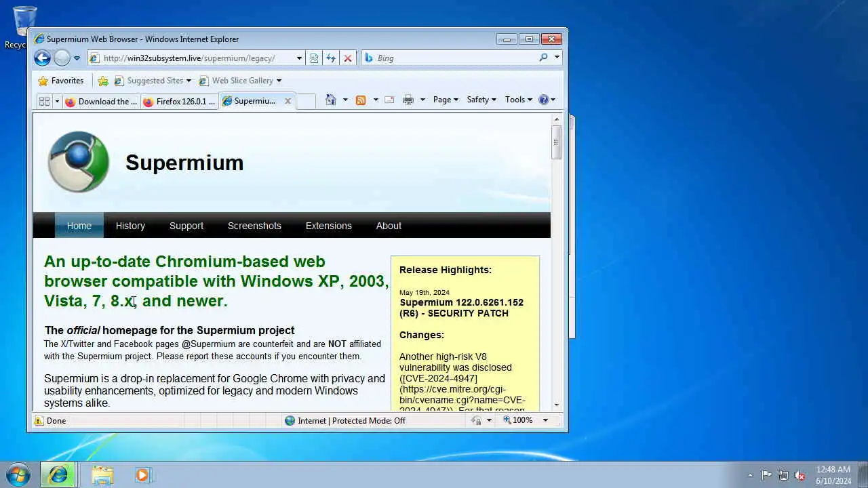Image resolution: width=868 pixels, height=488 pixels.
Task: Print page with the printer icon
Action: [x=408, y=100]
